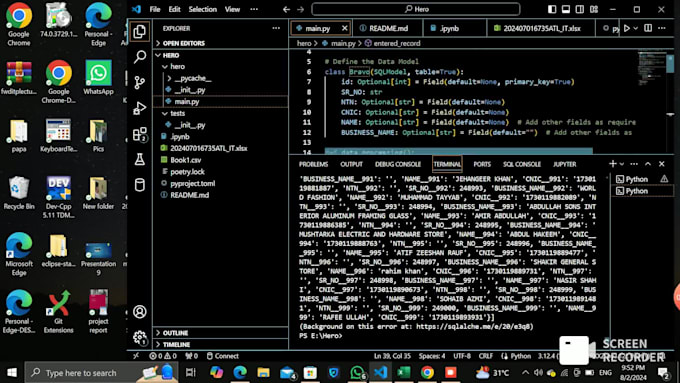680x383 pixels.
Task: Switch to the Problems panel tab
Action: [x=313, y=164]
